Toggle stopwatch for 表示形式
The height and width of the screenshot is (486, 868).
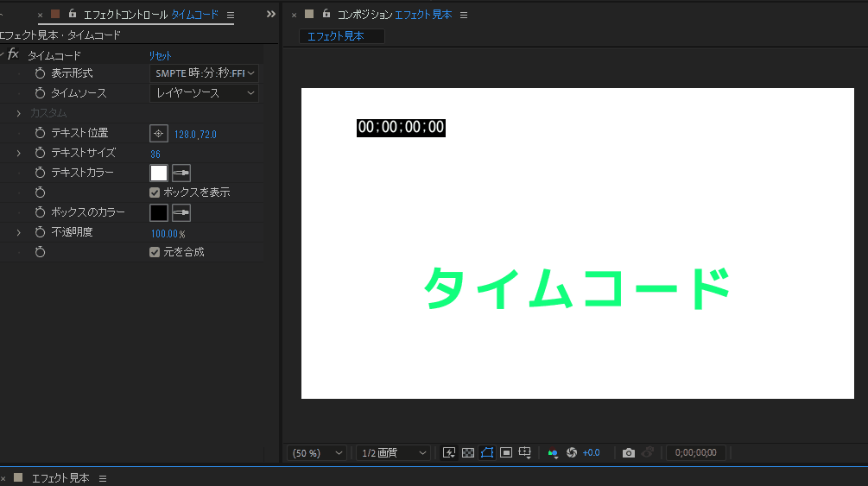pos(40,73)
